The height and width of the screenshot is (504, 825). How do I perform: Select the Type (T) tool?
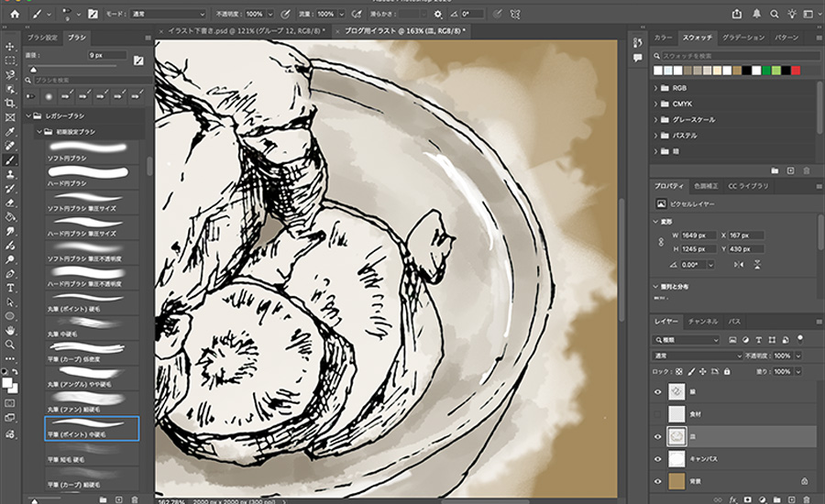tap(10, 286)
